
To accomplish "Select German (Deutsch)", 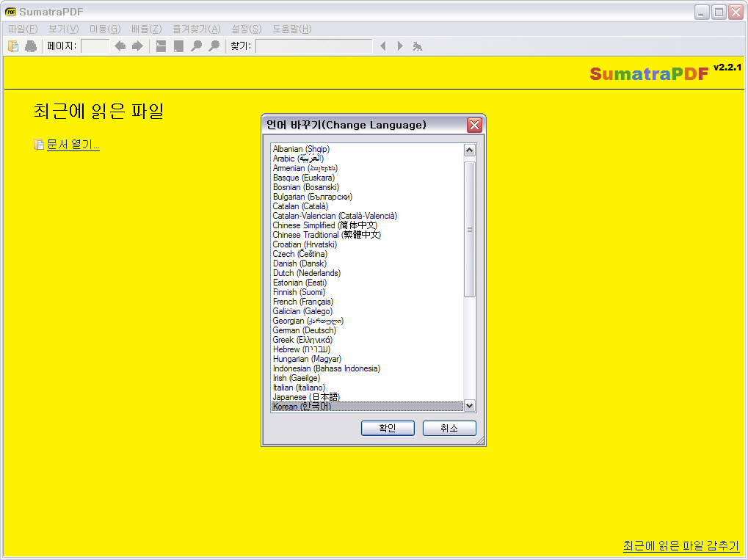I will [x=367, y=330].
